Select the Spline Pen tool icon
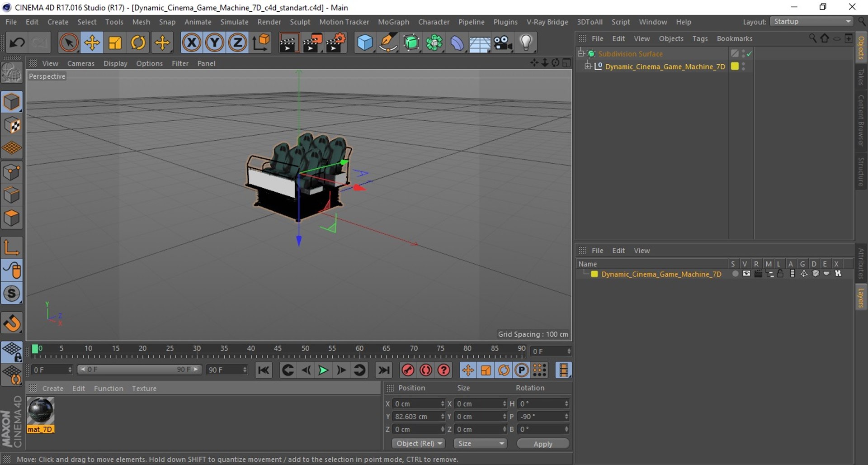Viewport: 868px width, 465px height. point(388,43)
